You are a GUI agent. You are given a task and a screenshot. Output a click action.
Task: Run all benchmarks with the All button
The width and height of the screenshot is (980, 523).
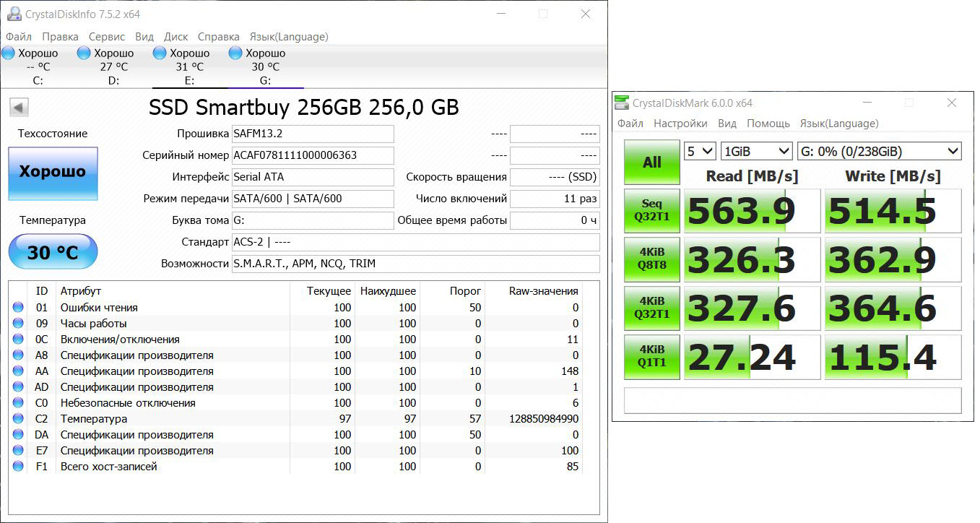[652, 162]
